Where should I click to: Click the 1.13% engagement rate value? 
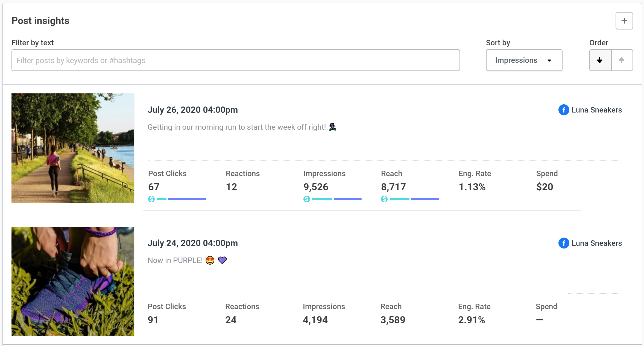coord(472,187)
